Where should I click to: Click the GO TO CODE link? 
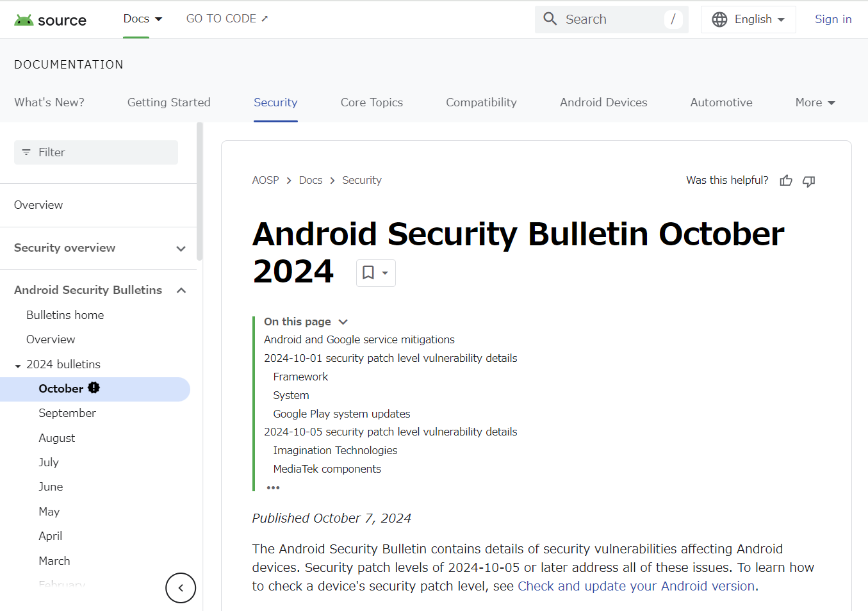(x=227, y=19)
